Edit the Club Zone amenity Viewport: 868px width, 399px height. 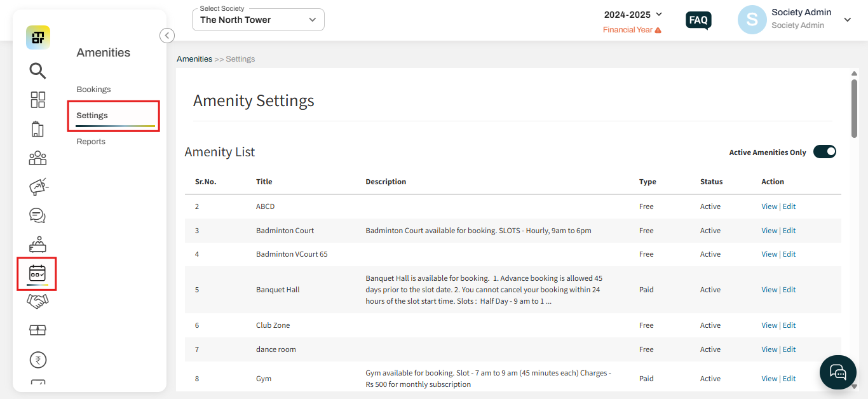[x=789, y=325]
